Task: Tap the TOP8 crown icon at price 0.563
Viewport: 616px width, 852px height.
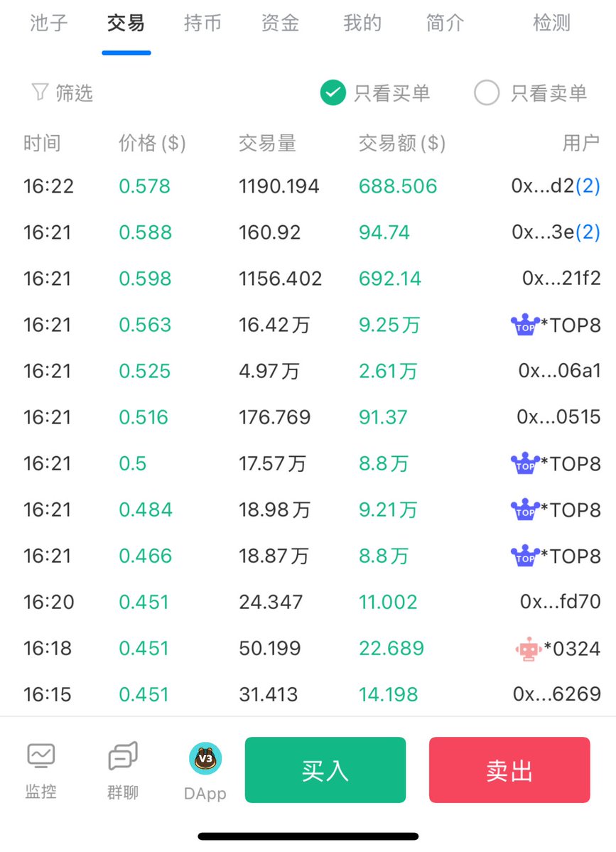Action: point(525,325)
